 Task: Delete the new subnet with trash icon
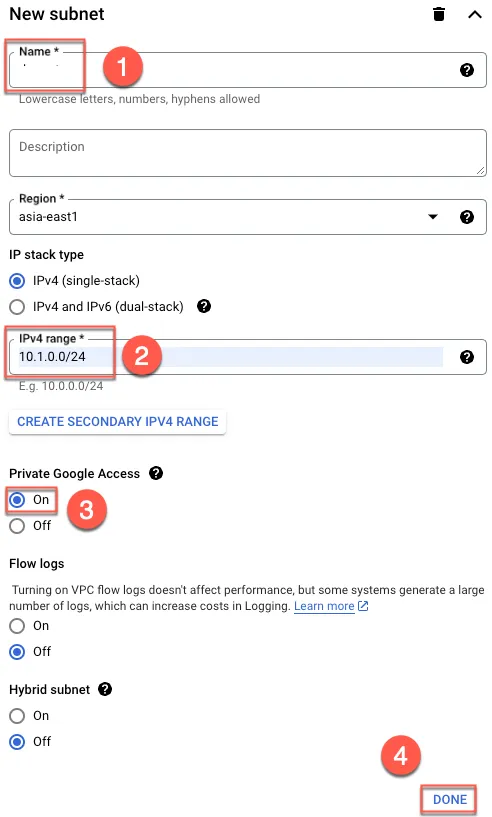(x=439, y=14)
